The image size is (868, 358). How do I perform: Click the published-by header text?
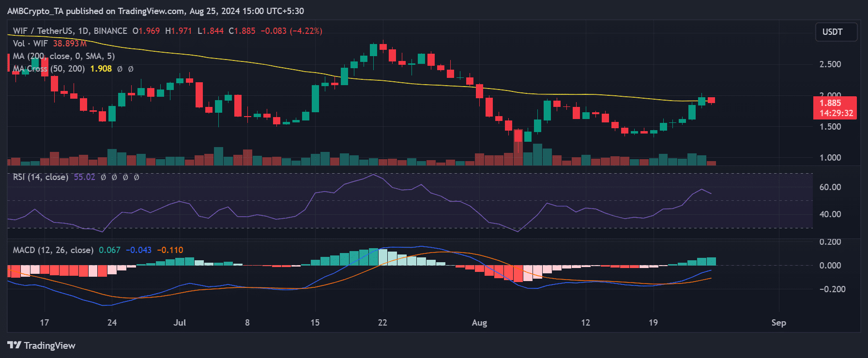[x=155, y=11]
